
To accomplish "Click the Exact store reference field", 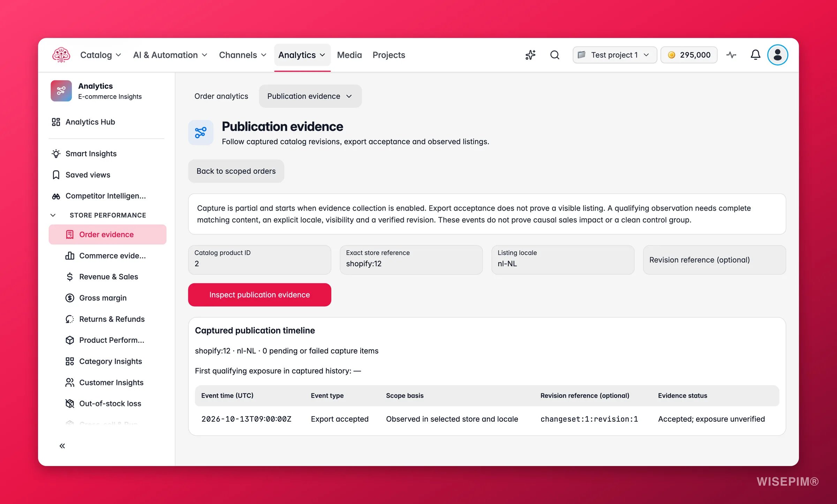I will click(411, 260).
